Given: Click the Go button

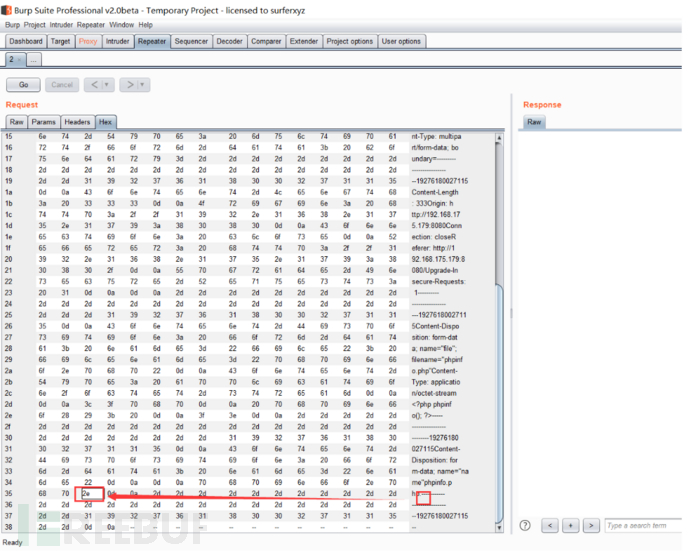Looking at the screenshot, I should (23, 84).
